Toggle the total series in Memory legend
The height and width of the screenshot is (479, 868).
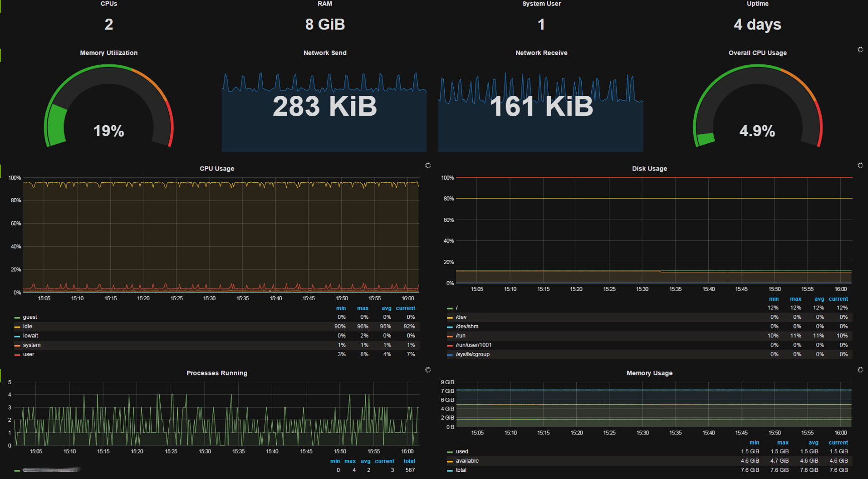click(461, 470)
